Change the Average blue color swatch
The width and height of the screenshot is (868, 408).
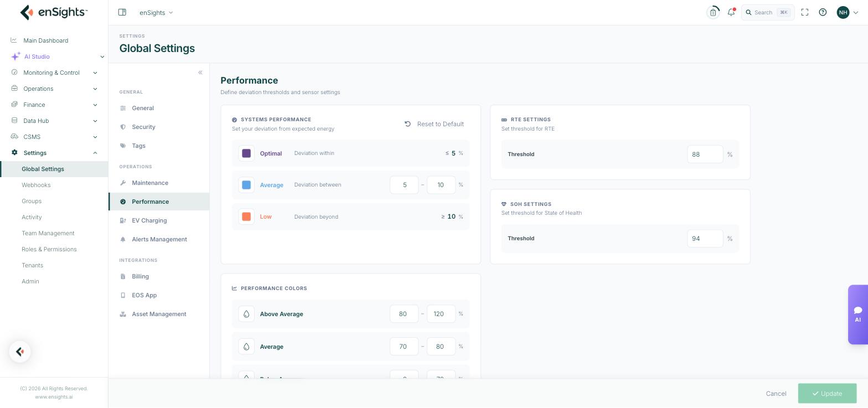[246, 185]
